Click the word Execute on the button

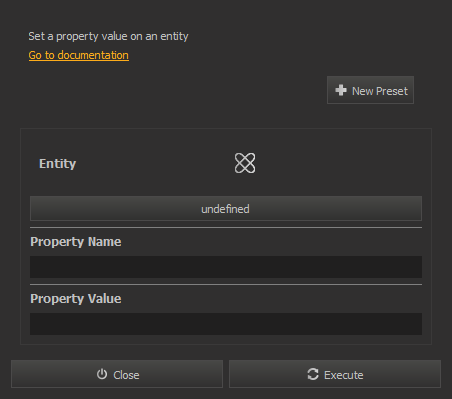(x=344, y=375)
